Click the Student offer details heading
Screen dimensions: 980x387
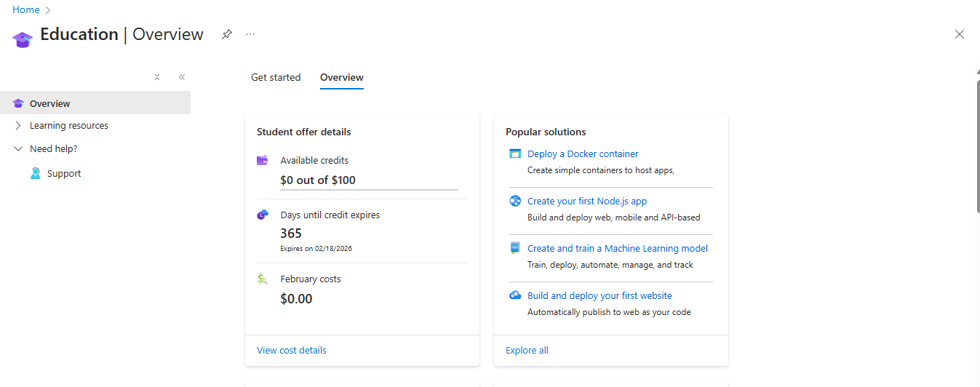click(304, 132)
